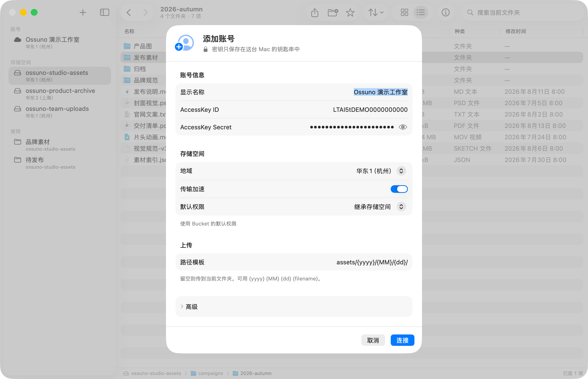This screenshot has width=588, height=379.
Task: Click the green zoom window button
Action: coord(34,12)
